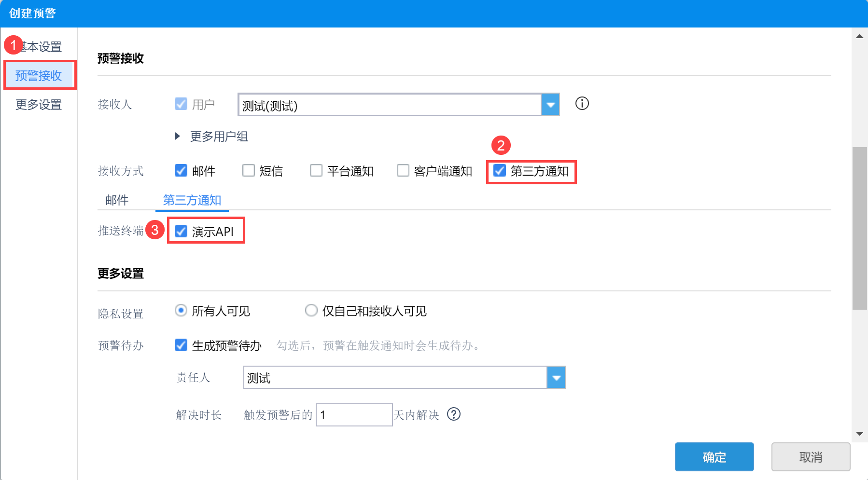Select the 所有人可见 privacy option
The image size is (868, 480).
(x=181, y=310)
